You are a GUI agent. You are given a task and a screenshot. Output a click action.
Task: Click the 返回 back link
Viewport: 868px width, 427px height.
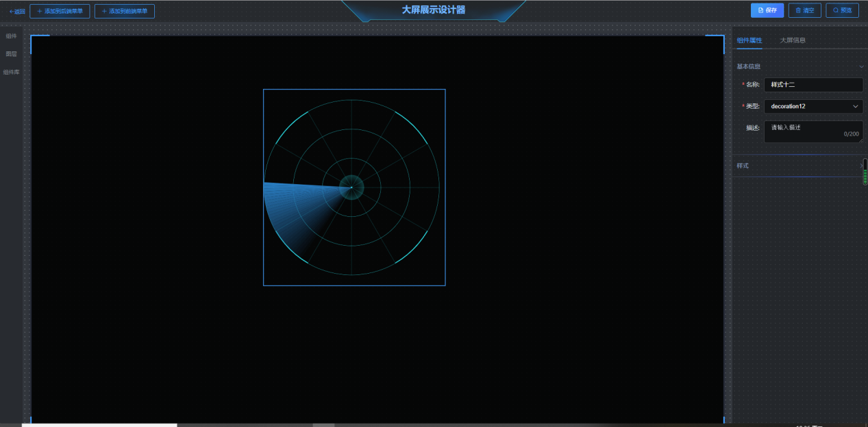click(x=17, y=11)
